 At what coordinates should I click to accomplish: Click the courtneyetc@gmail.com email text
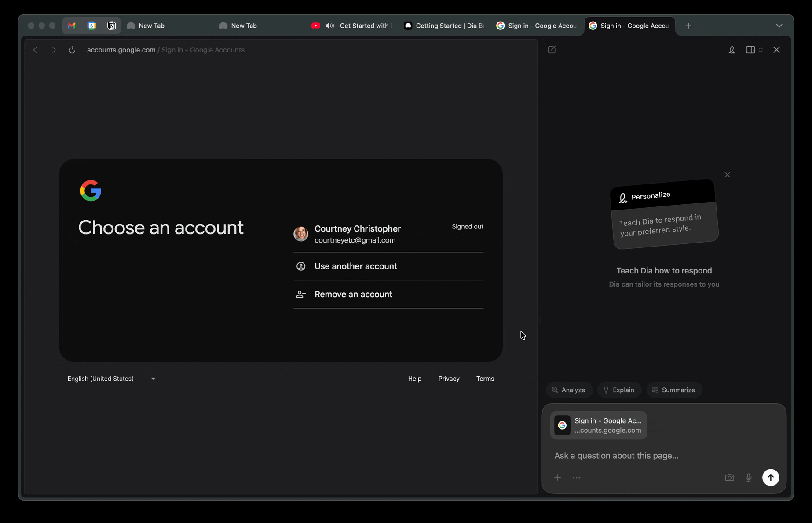355,240
